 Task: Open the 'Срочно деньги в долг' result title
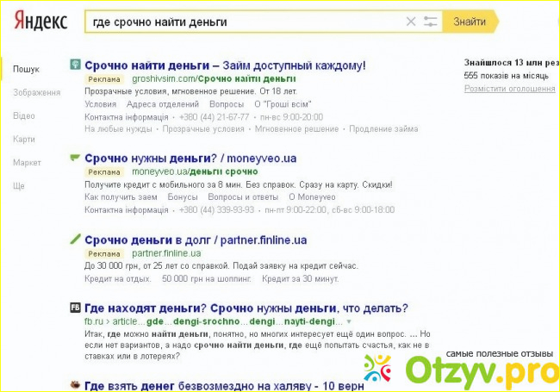click(196, 240)
